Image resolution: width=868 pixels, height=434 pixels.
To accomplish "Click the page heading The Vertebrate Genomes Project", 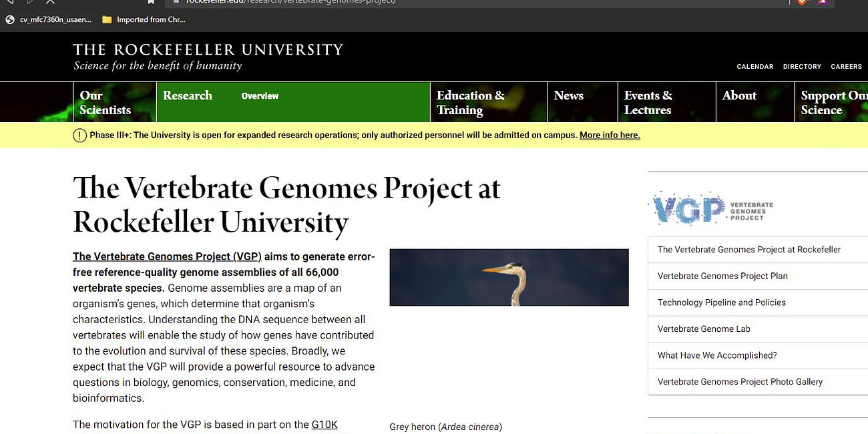I will [x=286, y=205].
